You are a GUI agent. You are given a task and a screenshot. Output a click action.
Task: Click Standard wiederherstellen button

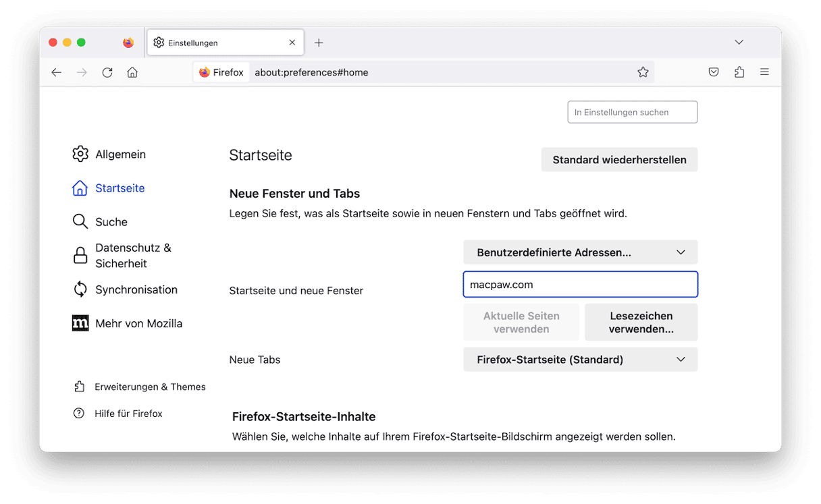click(x=619, y=160)
